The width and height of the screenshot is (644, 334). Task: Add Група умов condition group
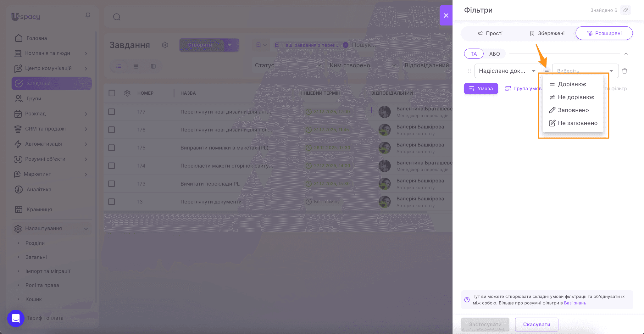pos(523,89)
